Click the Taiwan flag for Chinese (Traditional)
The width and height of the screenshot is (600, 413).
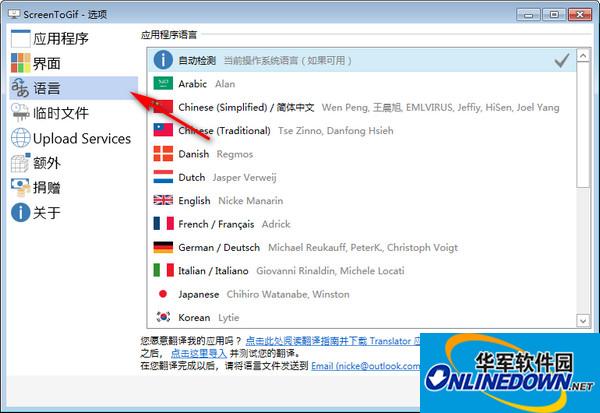click(163, 130)
